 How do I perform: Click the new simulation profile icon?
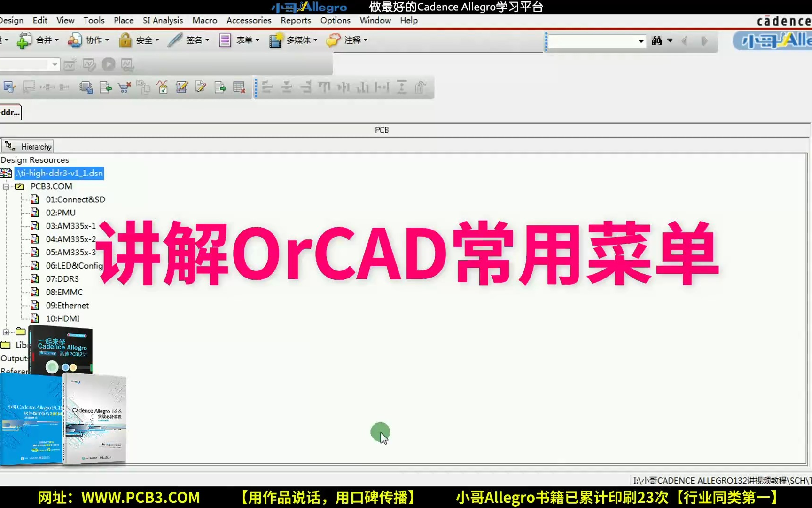(70, 64)
